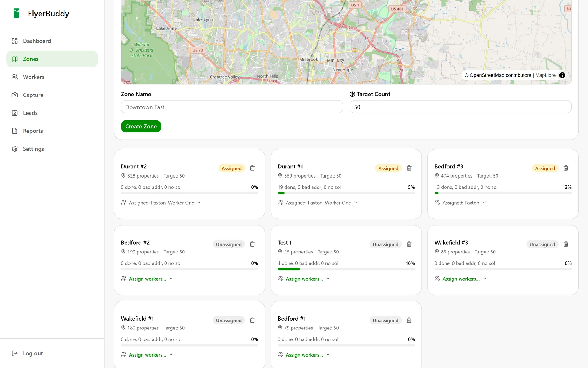Select Zones in the sidebar
The width and height of the screenshot is (588, 368).
coord(52,59)
